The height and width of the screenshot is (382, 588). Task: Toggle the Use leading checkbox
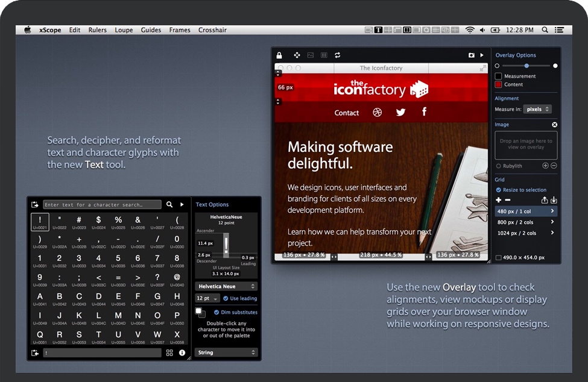click(226, 298)
